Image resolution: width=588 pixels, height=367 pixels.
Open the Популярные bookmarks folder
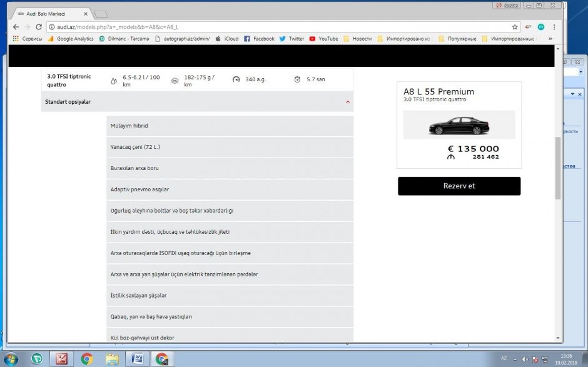457,39
